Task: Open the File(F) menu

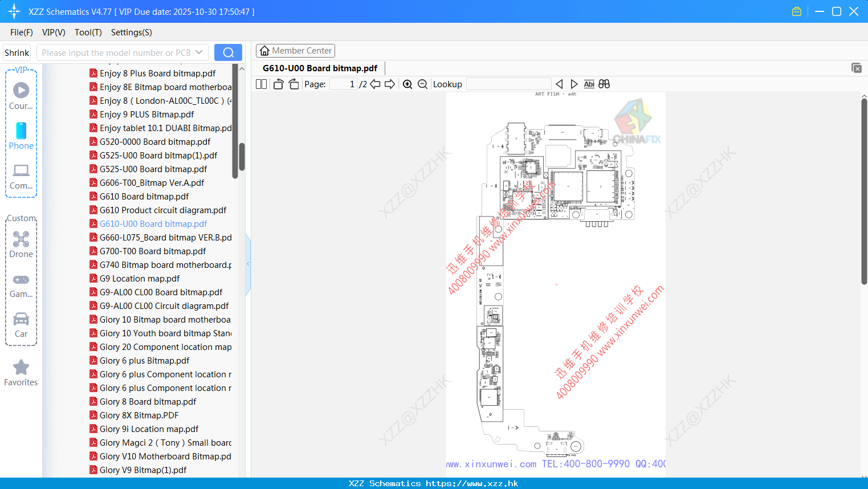Action: coord(22,32)
